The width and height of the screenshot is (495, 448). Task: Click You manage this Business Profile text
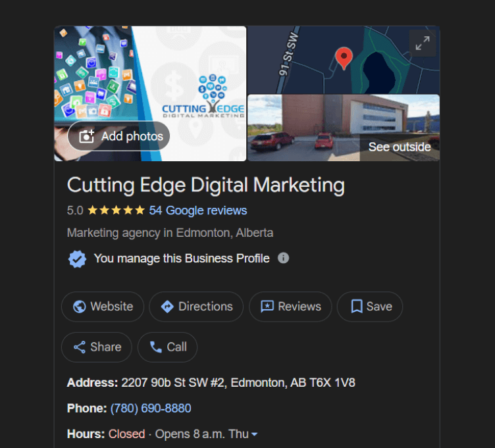[182, 259]
